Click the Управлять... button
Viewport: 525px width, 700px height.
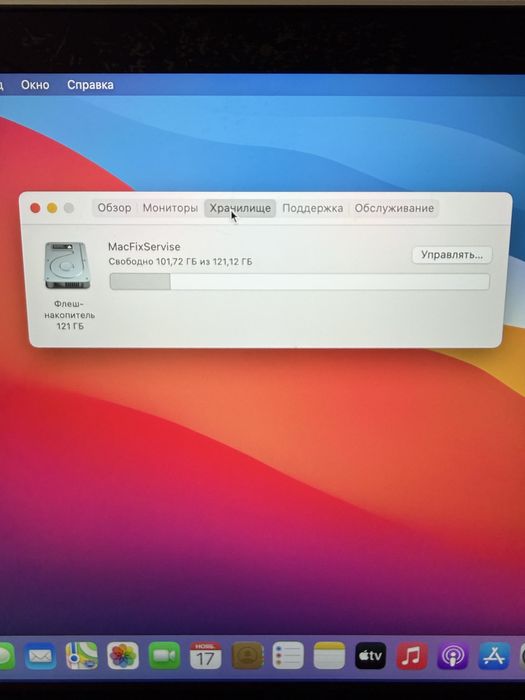point(452,255)
